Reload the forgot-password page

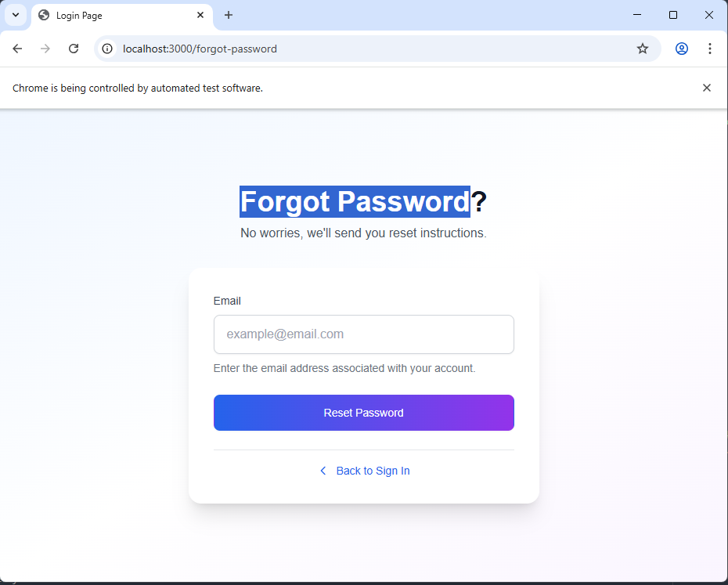74,49
